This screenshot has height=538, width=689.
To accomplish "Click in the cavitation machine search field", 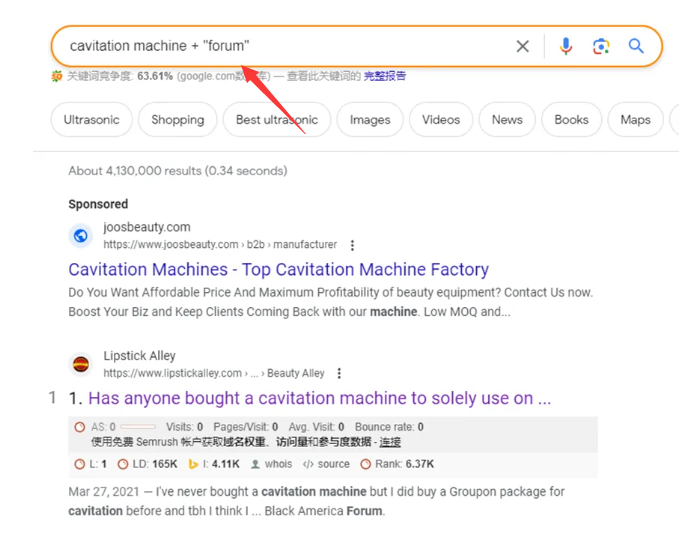I will pos(286,46).
